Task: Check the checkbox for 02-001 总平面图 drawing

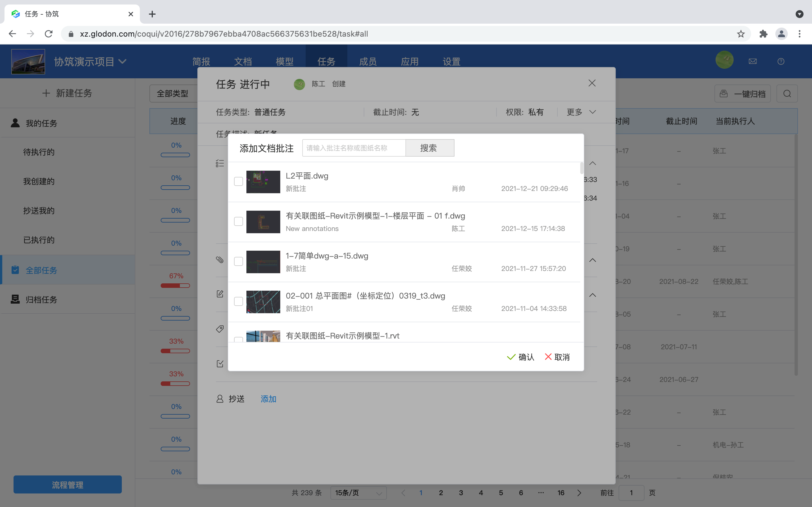Action: click(x=239, y=301)
